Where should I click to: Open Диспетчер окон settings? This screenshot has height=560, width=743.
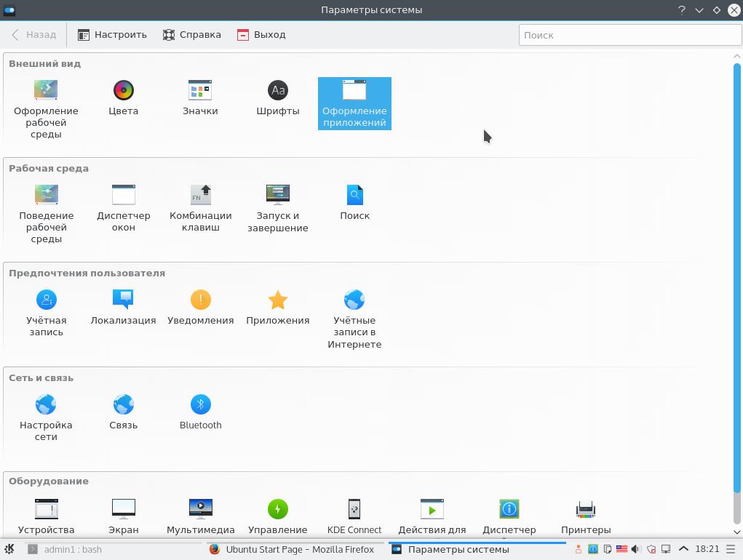[123, 207]
